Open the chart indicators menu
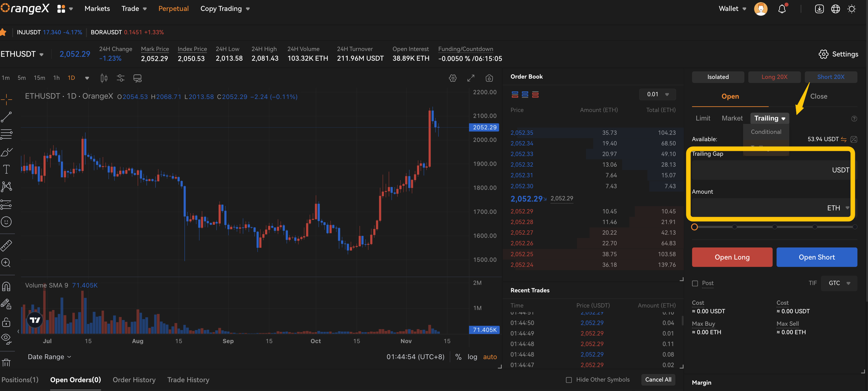868x391 pixels. 121,78
